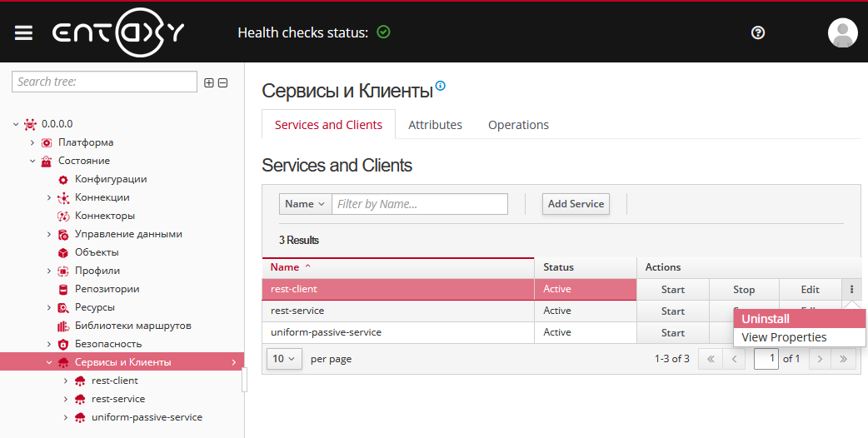The width and height of the screenshot is (868, 438).
Task: Click the help question mark icon
Action: click(757, 32)
